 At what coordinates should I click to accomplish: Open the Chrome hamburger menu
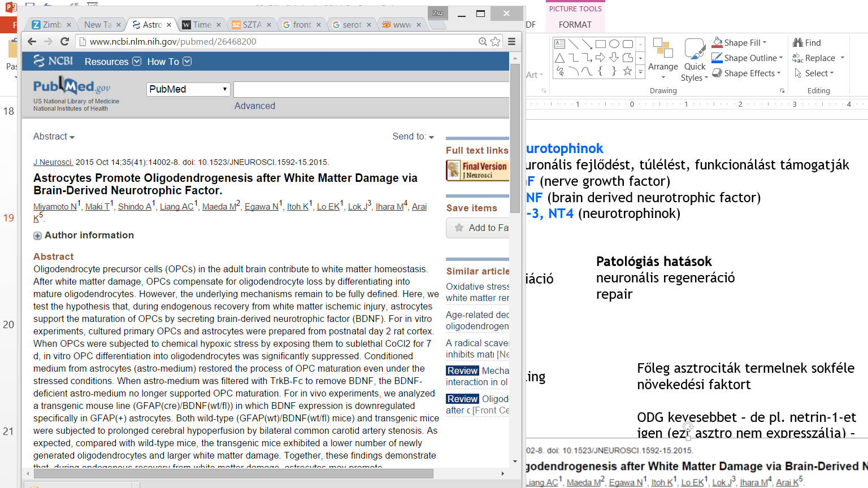coord(511,41)
